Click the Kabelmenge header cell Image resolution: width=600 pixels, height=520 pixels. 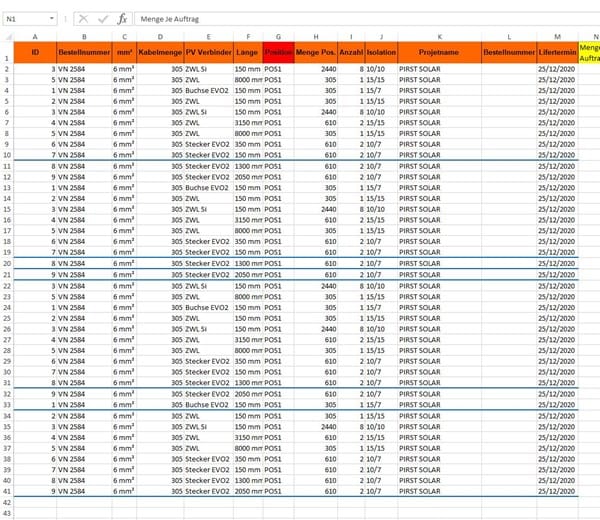point(160,50)
